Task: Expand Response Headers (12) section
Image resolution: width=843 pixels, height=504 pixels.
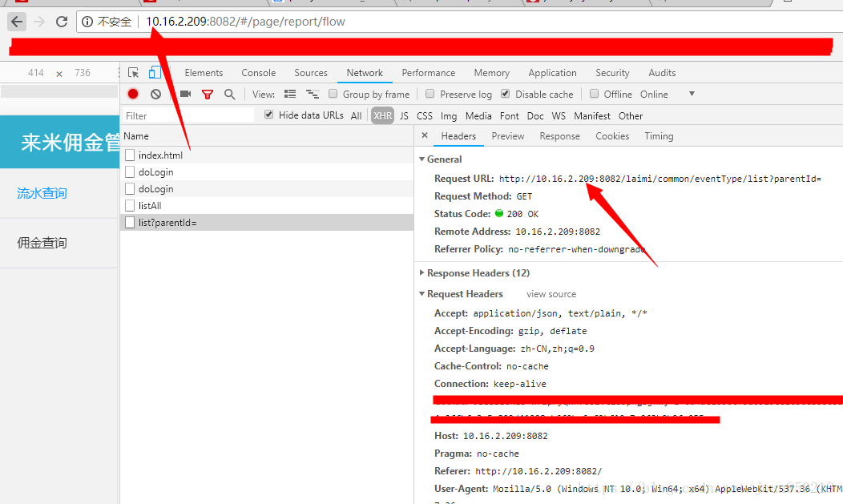Action: tap(422, 273)
